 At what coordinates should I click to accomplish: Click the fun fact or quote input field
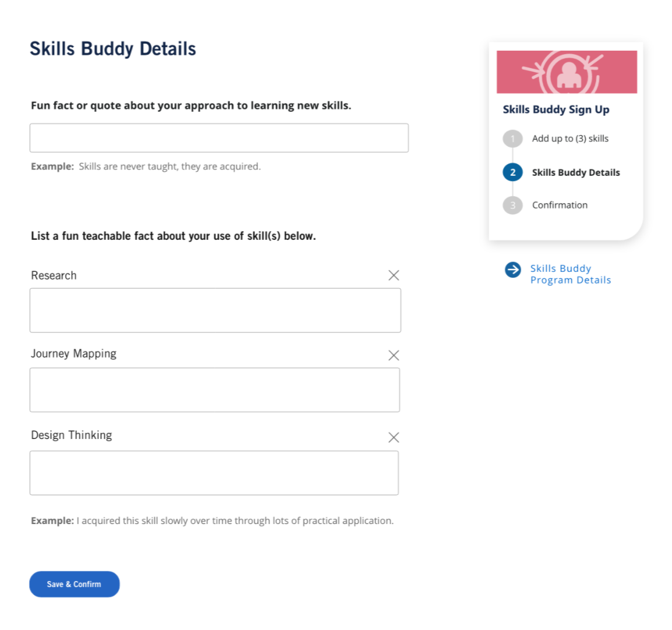(x=219, y=138)
